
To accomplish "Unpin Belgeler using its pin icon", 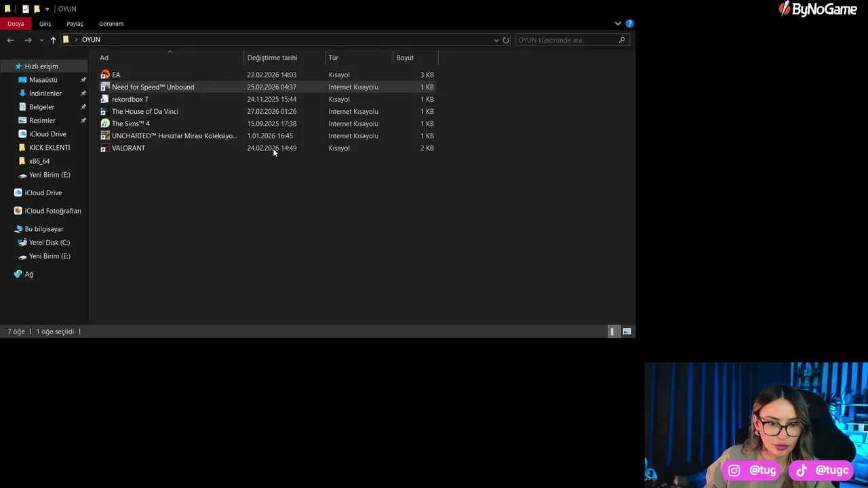I will (x=83, y=107).
